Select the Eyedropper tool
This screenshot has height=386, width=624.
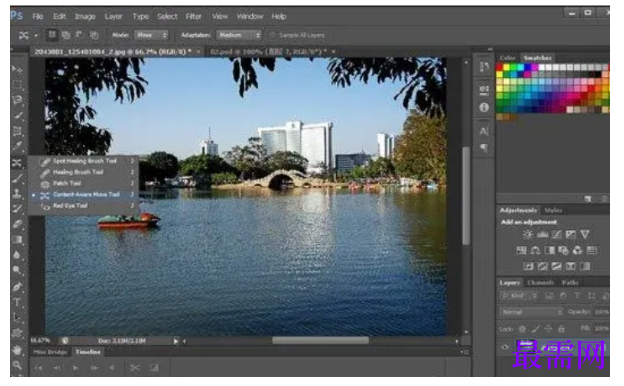(17, 146)
